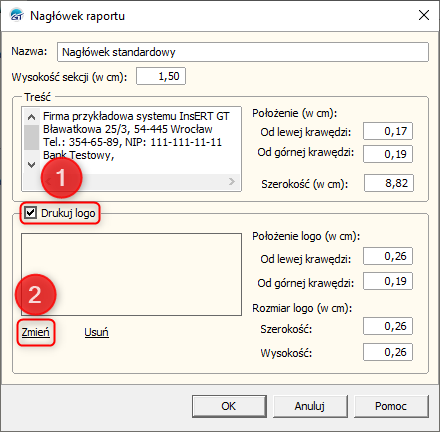
Task: Open help with the Pomoc button
Action: [391, 406]
